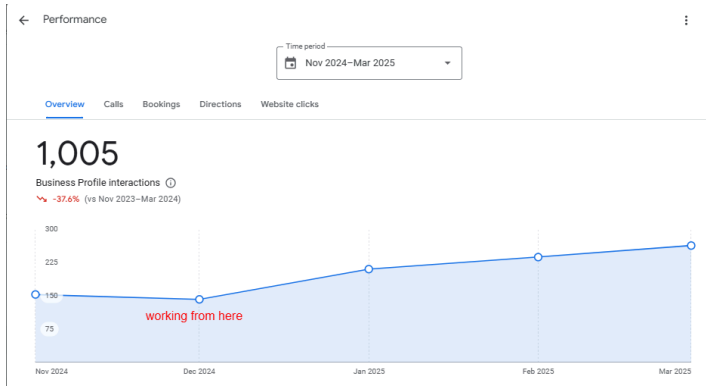
Task: Click the Mar 2025 x-axis label
Action: pyautogui.click(x=674, y=371)
